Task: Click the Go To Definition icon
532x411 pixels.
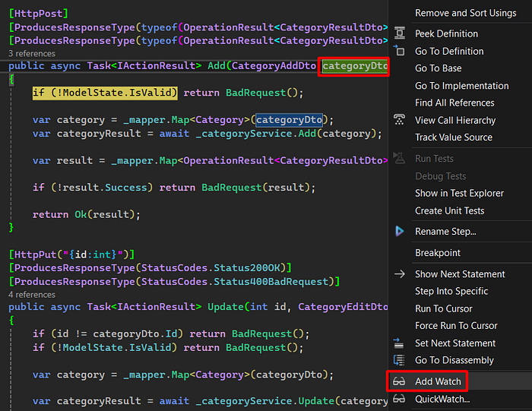Action: tap(399, 51)
